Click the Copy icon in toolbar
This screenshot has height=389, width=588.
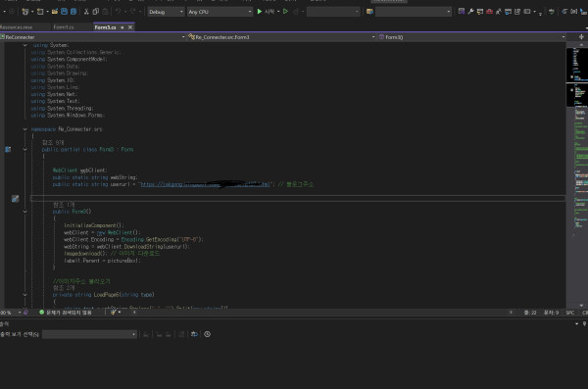[96, 12]
